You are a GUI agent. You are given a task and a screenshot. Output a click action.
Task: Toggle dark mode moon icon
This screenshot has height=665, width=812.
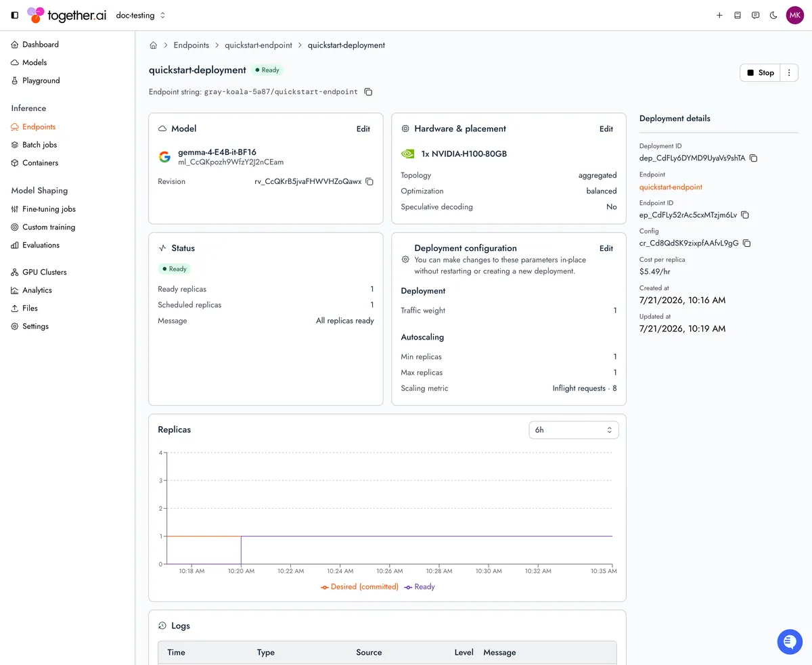pos(773,15)
